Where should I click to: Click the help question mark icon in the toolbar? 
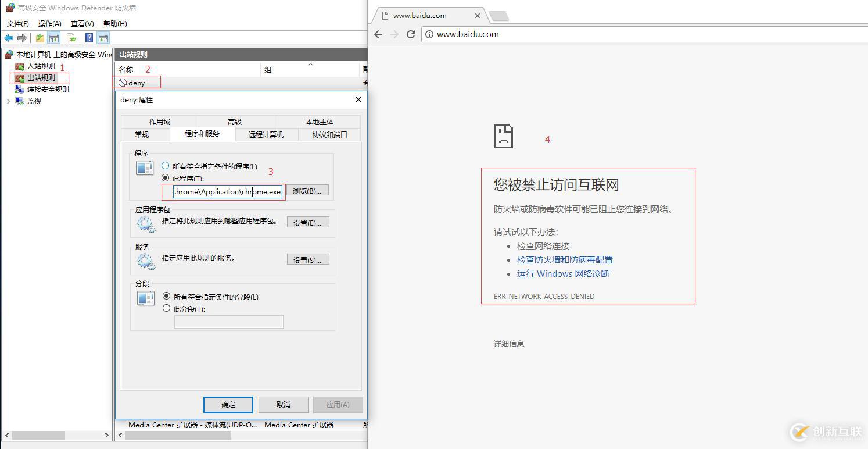[88, 38]
